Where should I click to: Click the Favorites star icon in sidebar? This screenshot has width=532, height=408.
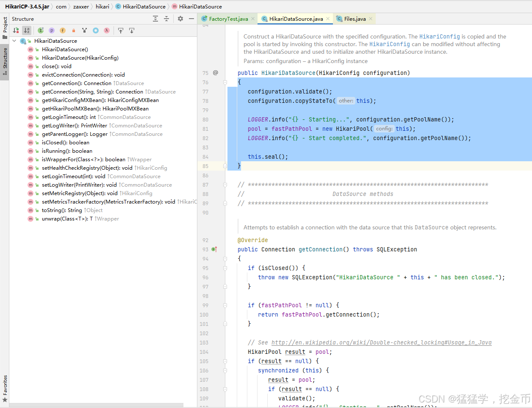(x=5, y=400)
